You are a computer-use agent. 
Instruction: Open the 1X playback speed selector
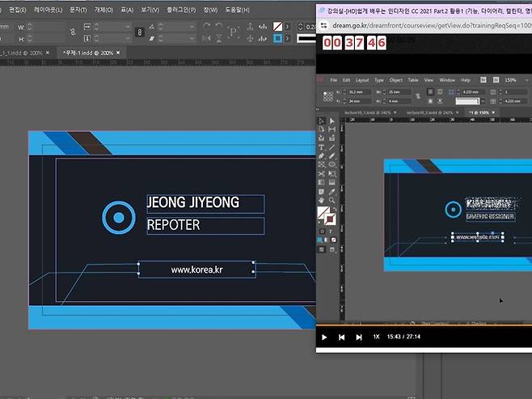(x=376, y=337)
